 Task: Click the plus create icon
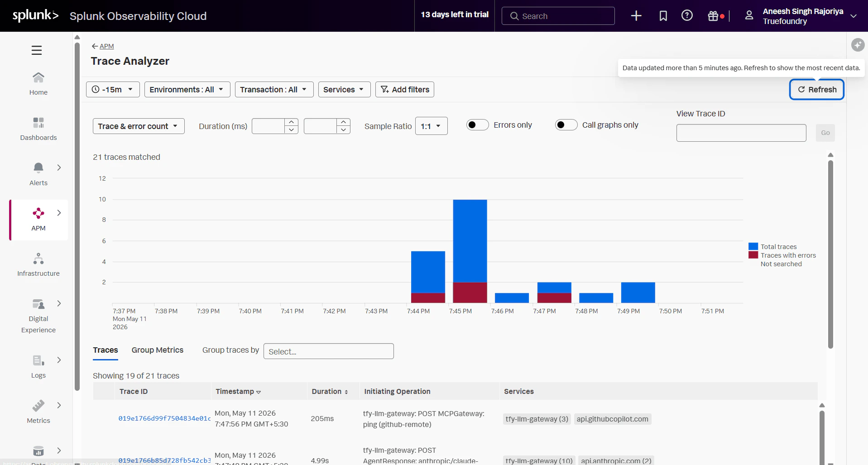(636, 16)
